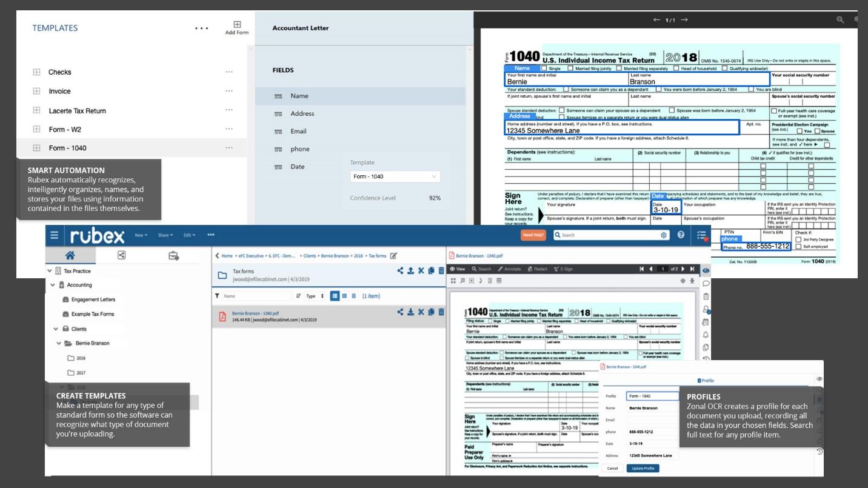Click the delete trash icon for Tax forms folder
This screenshot has width=868, height=488.
[x=441, y=270]
